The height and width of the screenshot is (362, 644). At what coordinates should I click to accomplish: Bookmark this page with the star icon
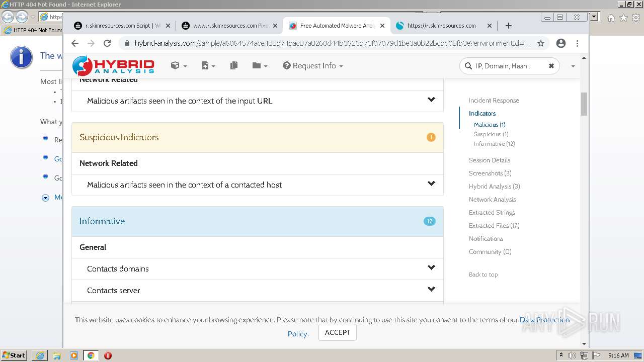[541, 43]
